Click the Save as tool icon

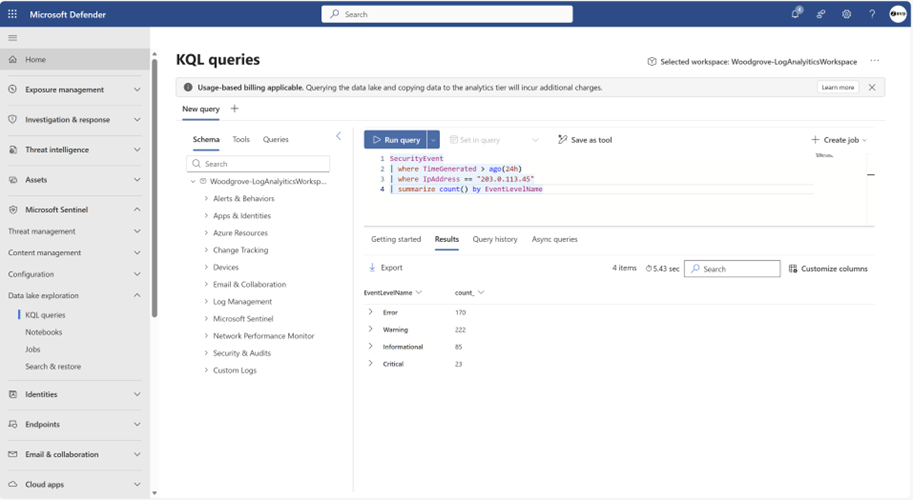pyautogui.click(x=562, y=140)
